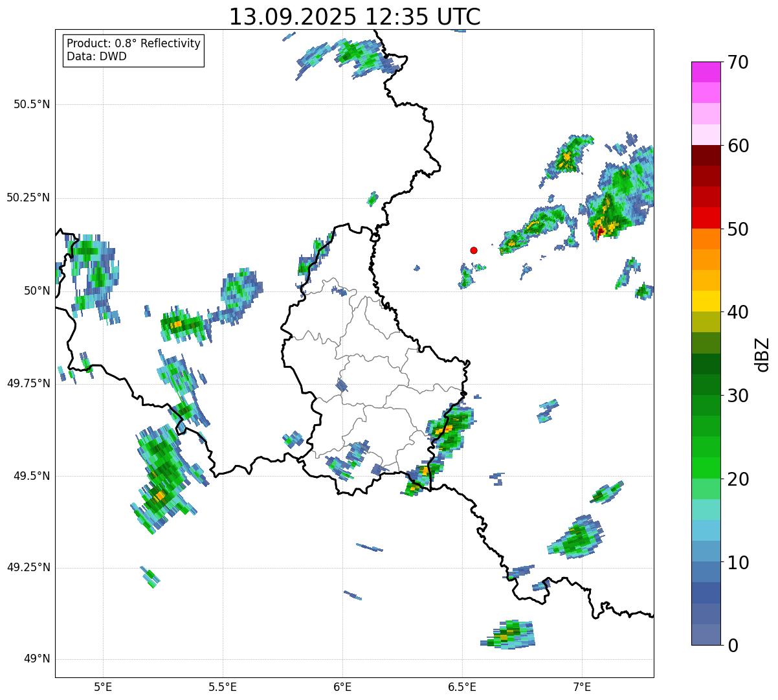
Task: Click the 'Product: 0.8° Reflectivity' text
Action: click(x=133, y=43)
